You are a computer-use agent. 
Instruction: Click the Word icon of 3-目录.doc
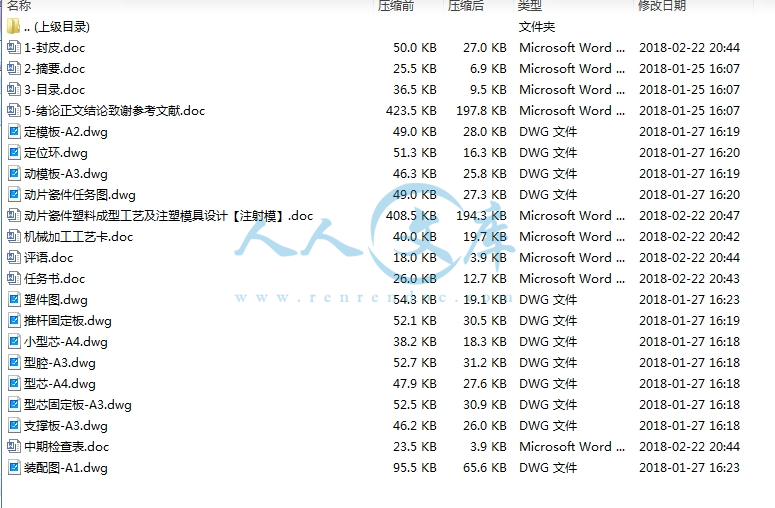[x=14, y=89]
